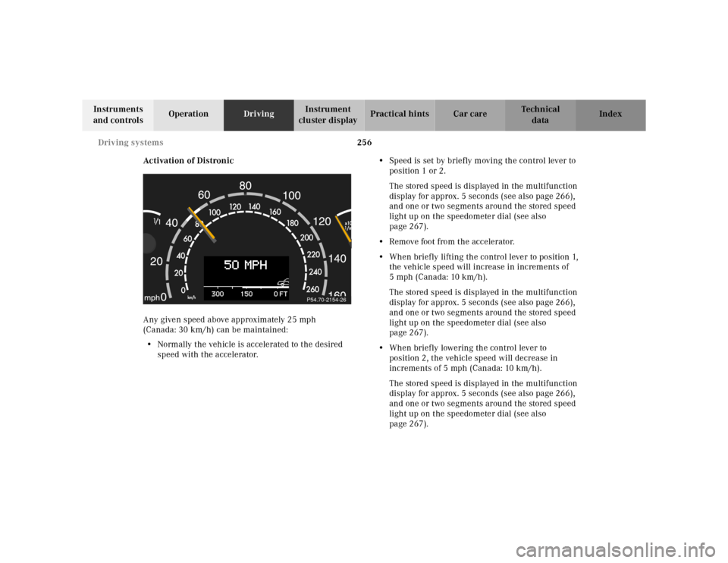The height and width of the screenshot is (563, 728).
Task: Click the distance-display car icon
Action: [x=282, y=282]
